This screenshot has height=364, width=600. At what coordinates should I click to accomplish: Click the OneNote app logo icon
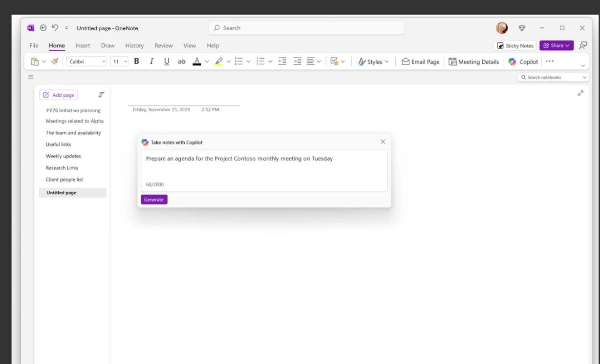click(x=31, y=28)
